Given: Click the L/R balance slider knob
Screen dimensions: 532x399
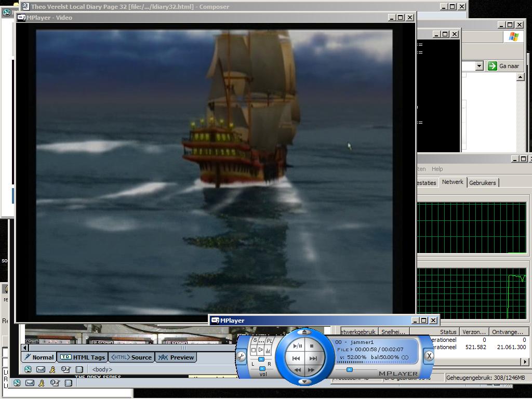Looking at the screenshot, I should (x=261, y=359).
